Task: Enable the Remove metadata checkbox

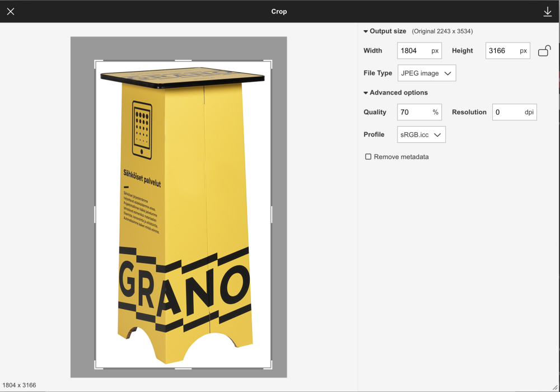Action: pos(368,157)
